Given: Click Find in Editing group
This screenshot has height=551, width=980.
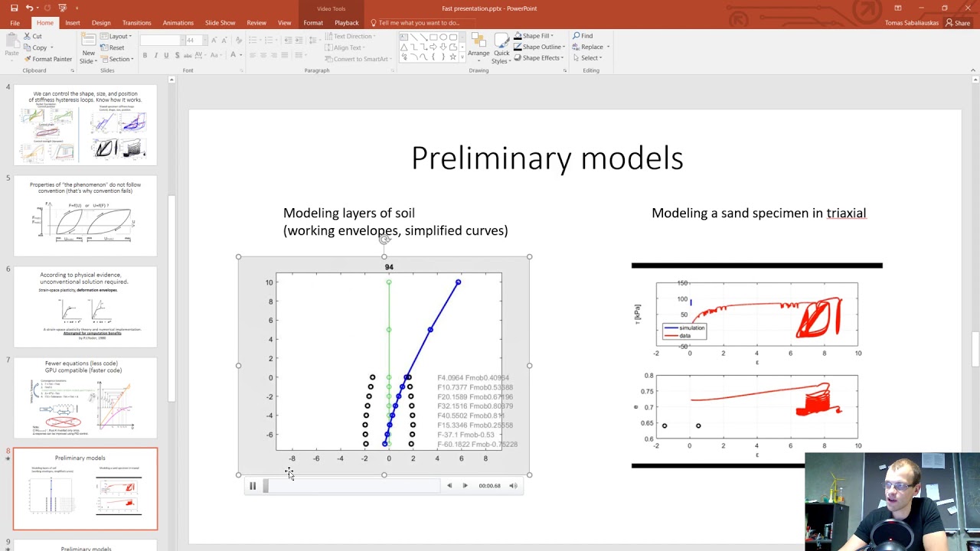Looking at the screenshot, I should [x=583, y=36].
